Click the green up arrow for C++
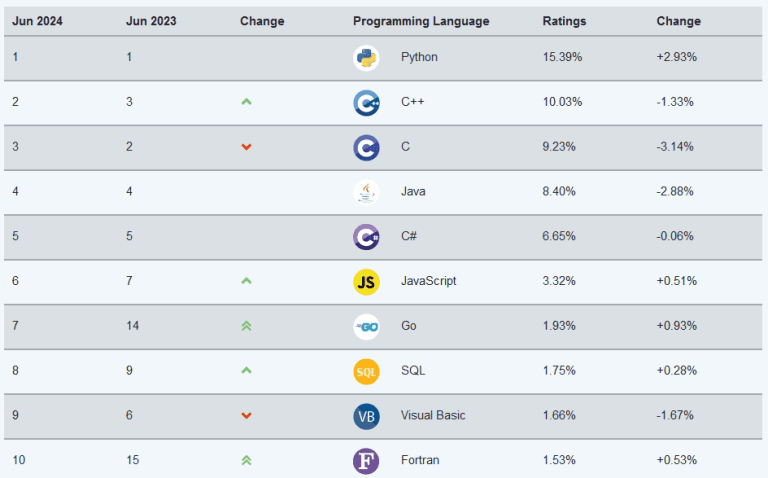 point(246,102)
